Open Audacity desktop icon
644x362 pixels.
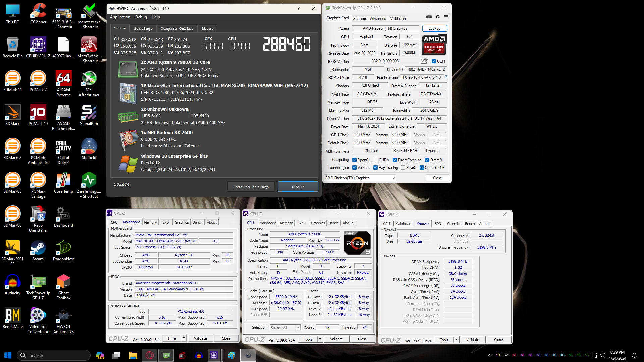pos(13,284)
